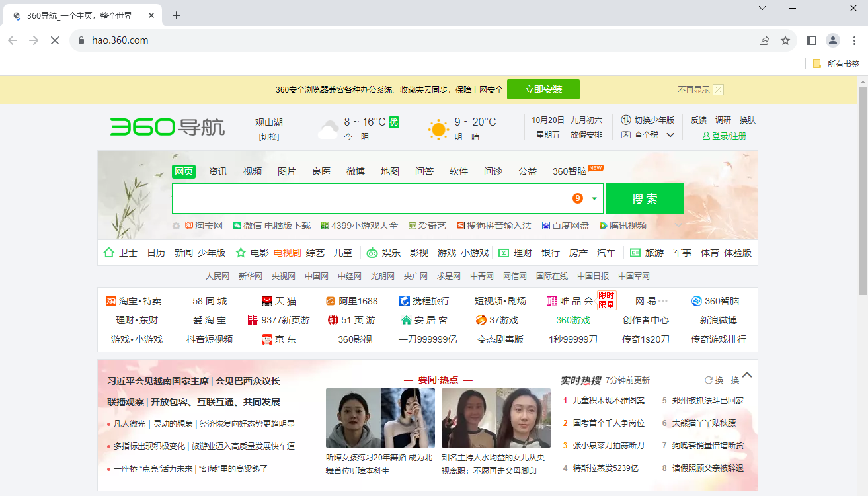Click the green 搜索 button
The height and width of the screenshot is (496, 868).
[645, 198]
